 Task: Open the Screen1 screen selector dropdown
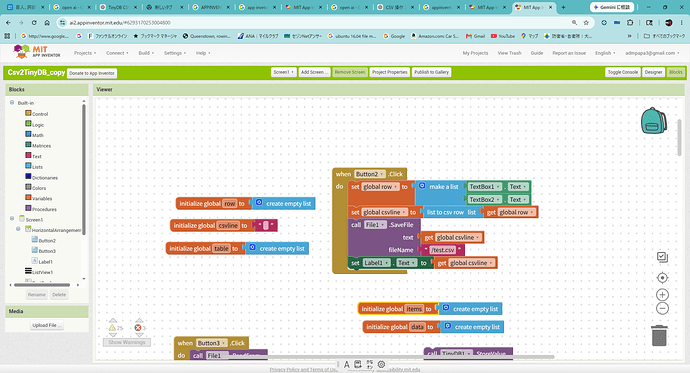coord(283,72)
